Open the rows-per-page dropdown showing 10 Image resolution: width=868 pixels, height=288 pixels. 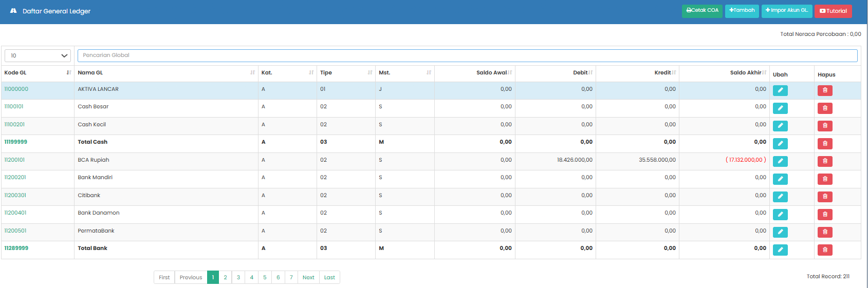[x=38, y=55]
